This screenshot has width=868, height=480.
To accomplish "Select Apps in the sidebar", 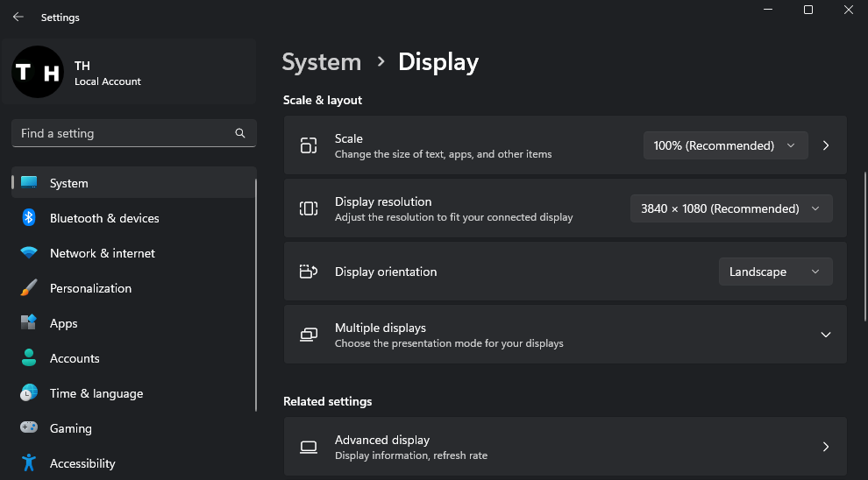I will pyautogui.click(x=64, y=323).
